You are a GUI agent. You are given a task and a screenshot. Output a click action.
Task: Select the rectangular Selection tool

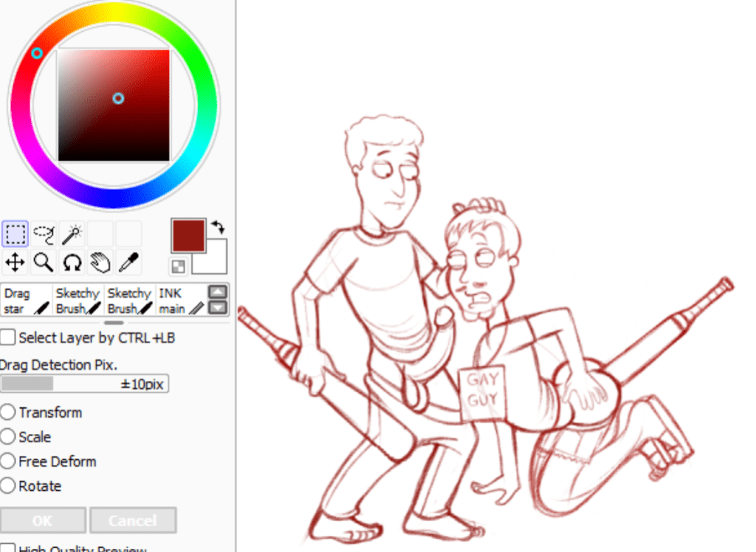click(x=15, y=235)
